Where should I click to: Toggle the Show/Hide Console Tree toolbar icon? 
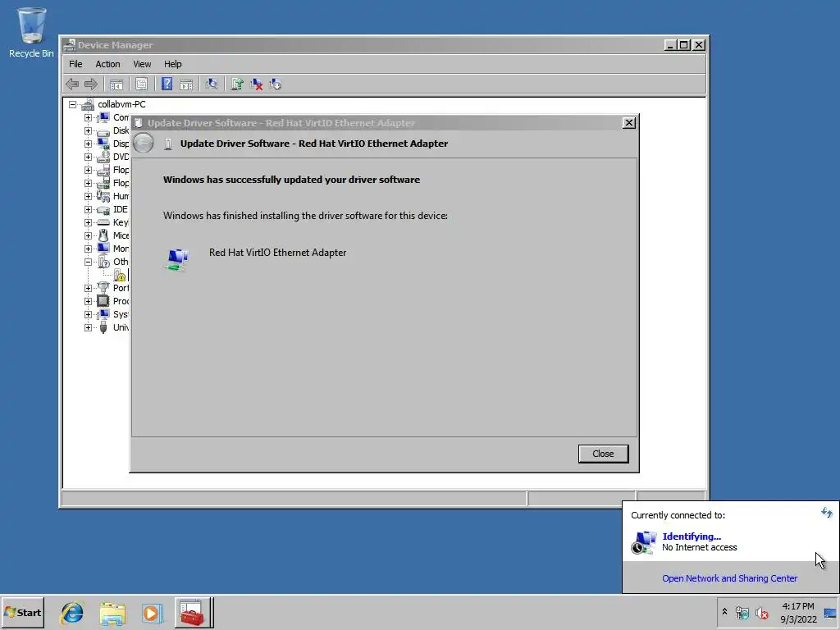tap(116, 84)
